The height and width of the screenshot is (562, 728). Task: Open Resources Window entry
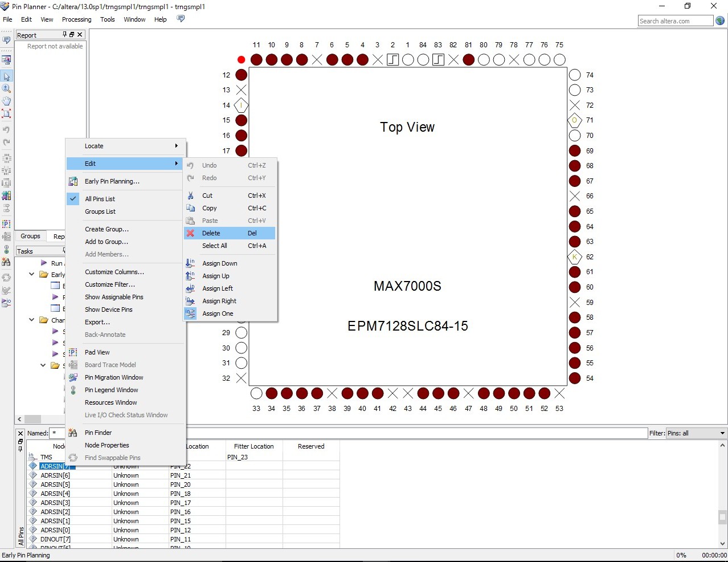tap(126, 402)
